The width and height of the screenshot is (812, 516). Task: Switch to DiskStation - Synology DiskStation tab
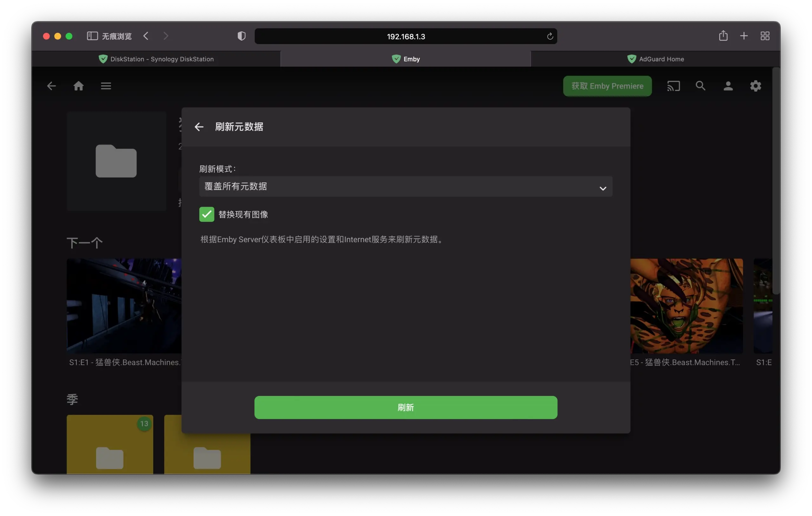156,59
